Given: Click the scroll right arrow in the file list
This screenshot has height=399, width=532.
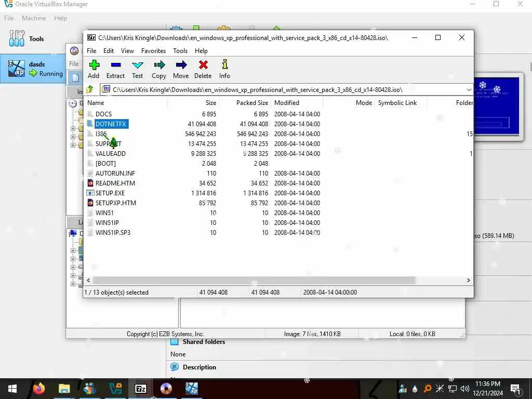Looking at the screenshot, I should [468, 280].
